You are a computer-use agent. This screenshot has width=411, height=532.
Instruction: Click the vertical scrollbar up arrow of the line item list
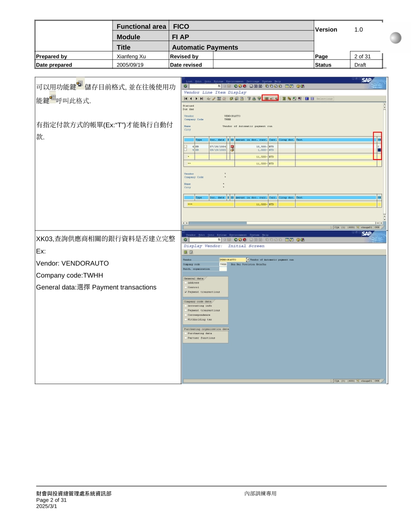click(385, 104)
